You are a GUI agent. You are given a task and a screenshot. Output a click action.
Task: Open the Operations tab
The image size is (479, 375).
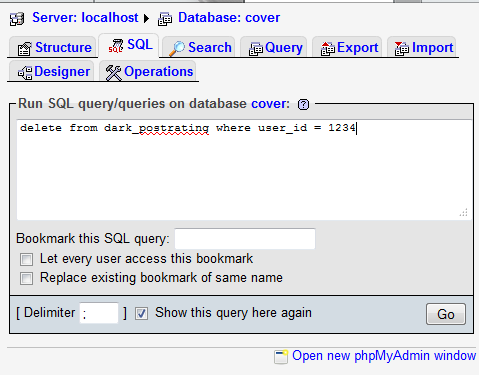tap(148, 71)
